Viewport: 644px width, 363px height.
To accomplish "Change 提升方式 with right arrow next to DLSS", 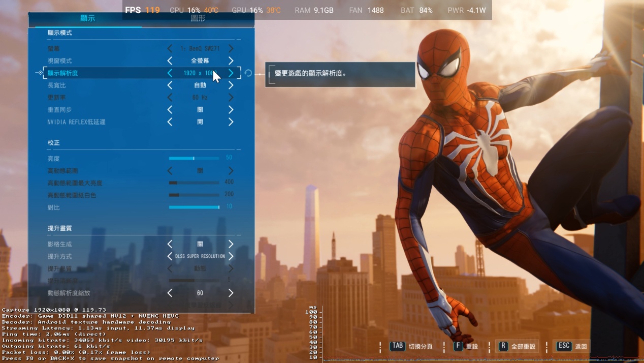I will (x=231, y=256).
